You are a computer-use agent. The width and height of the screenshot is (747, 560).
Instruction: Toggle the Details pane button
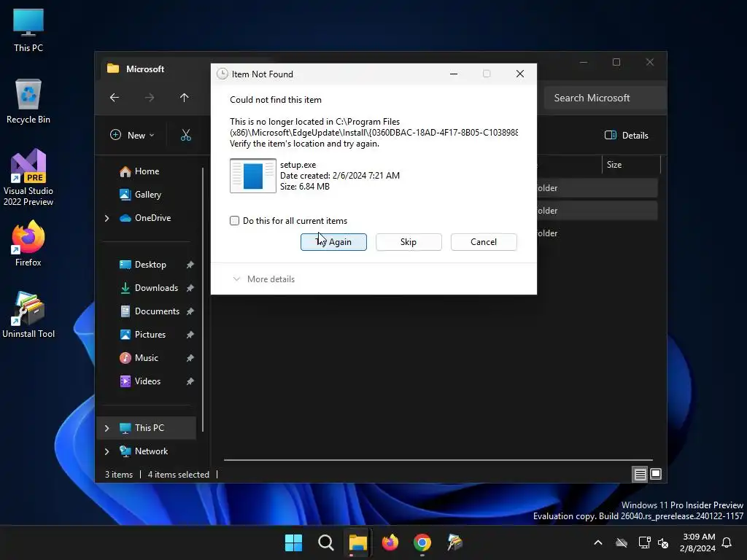pos(627,135)
